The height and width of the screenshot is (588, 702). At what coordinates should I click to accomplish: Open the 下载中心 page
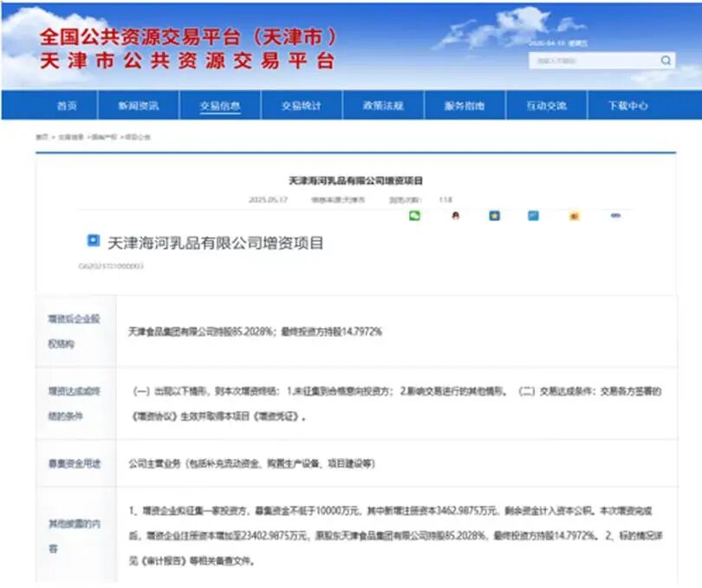coord(627,106)
